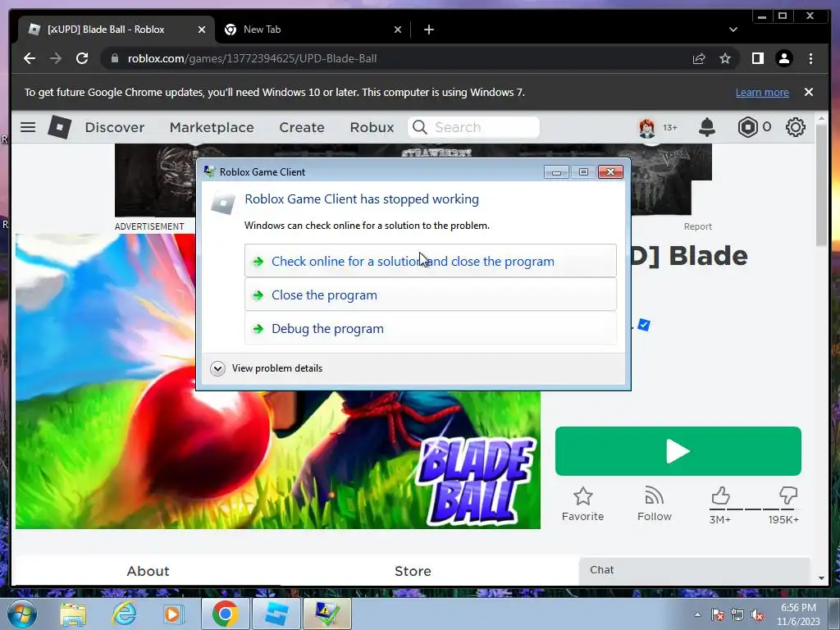
Task: Choose Close the program
Action: point(430,294)
